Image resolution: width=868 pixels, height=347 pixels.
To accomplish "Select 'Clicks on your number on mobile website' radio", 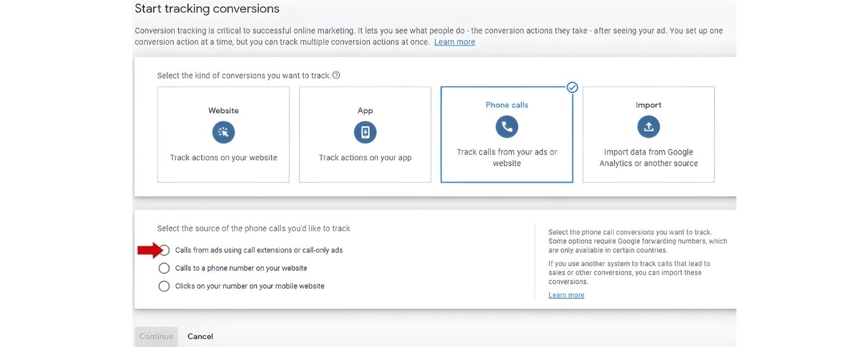I will point(164,286).
